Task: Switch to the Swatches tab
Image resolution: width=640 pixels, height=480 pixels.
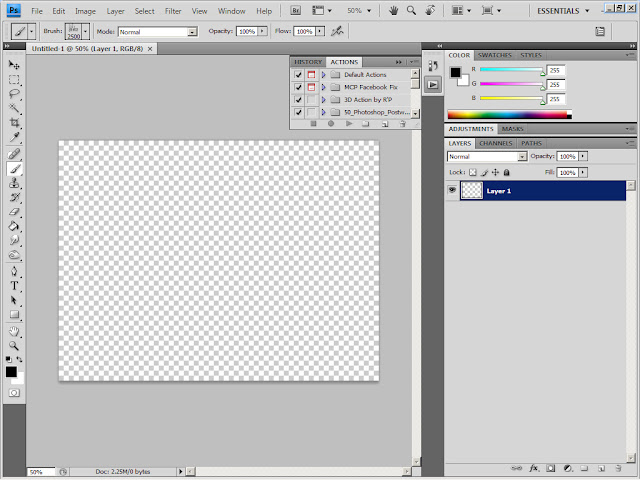Action: pos(495,55)
